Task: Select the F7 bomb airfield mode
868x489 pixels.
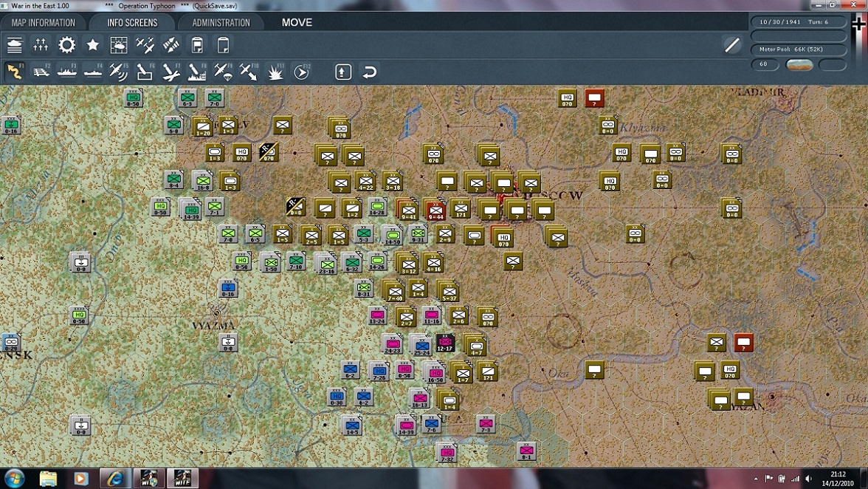Action: pyautogui.click(x=171, y=72)
